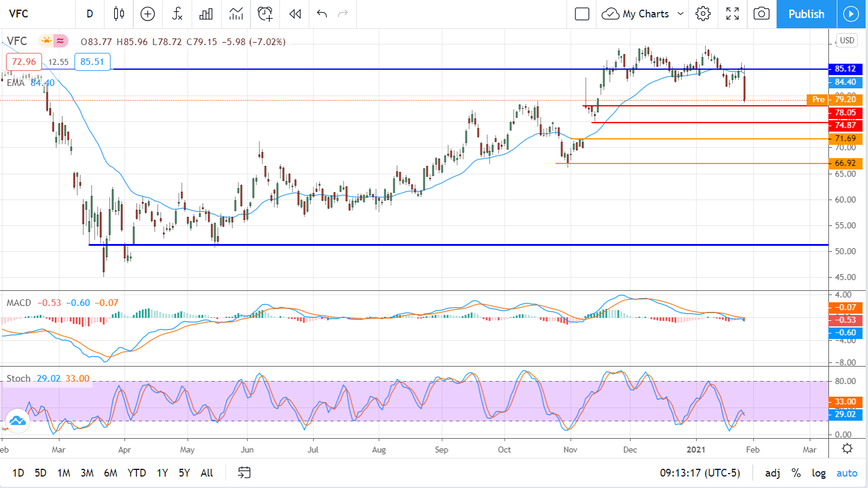Image resolution: width=868 pixels, height=488 pixels.
Task: Click the 66.92 orange price label
Action: [846, 163]
